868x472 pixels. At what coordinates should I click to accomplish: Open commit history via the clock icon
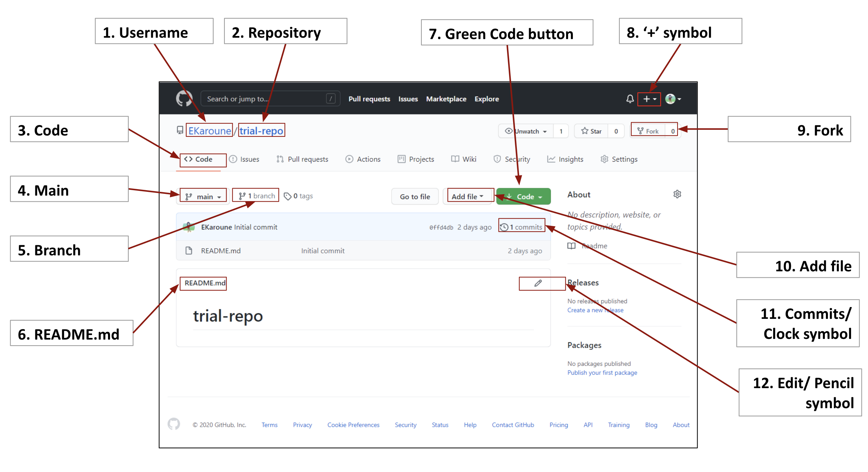504,227
